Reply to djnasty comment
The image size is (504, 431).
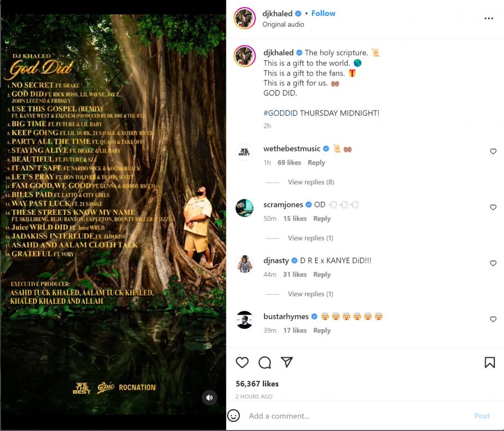[322, 275]
